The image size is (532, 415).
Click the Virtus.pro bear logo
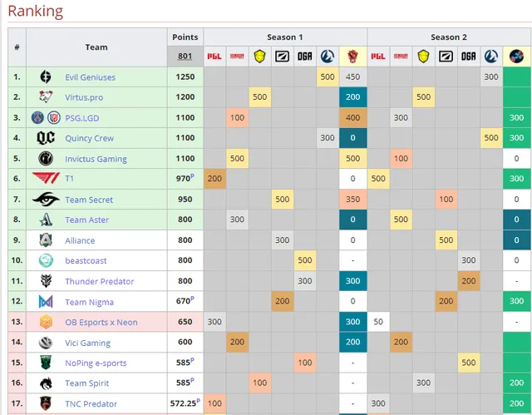click(x=46, y=97)
